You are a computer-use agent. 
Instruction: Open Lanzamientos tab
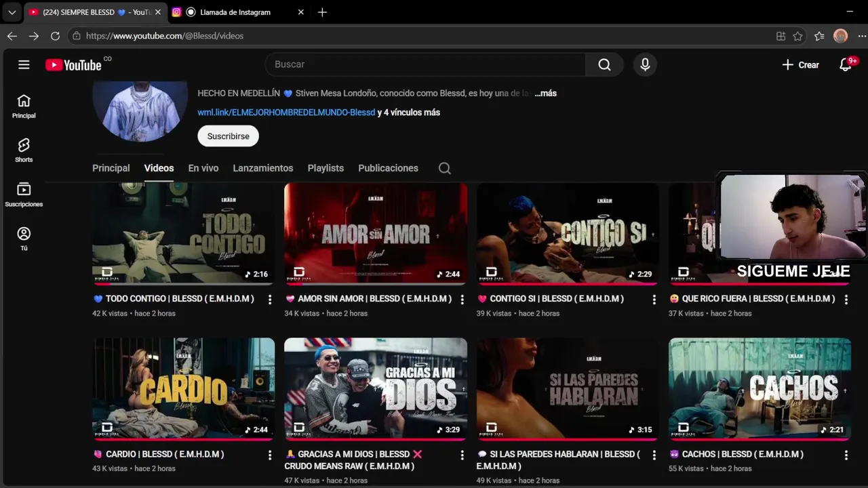coord(263,168)
